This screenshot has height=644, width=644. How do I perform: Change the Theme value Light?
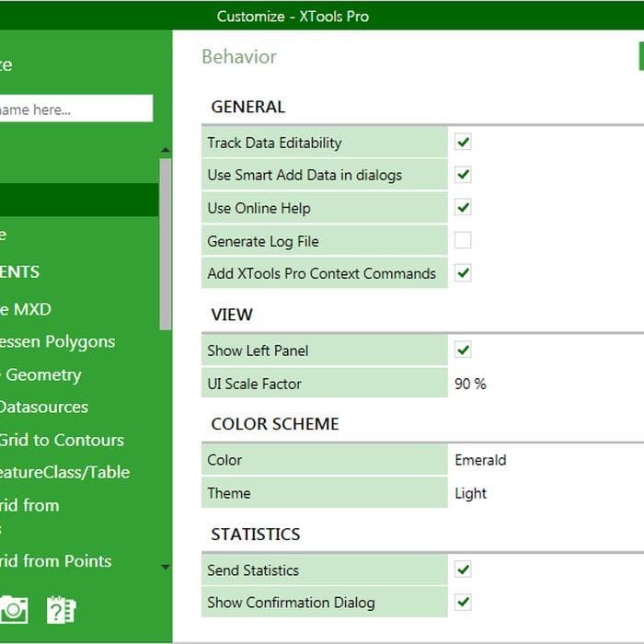tap(470, 493)
